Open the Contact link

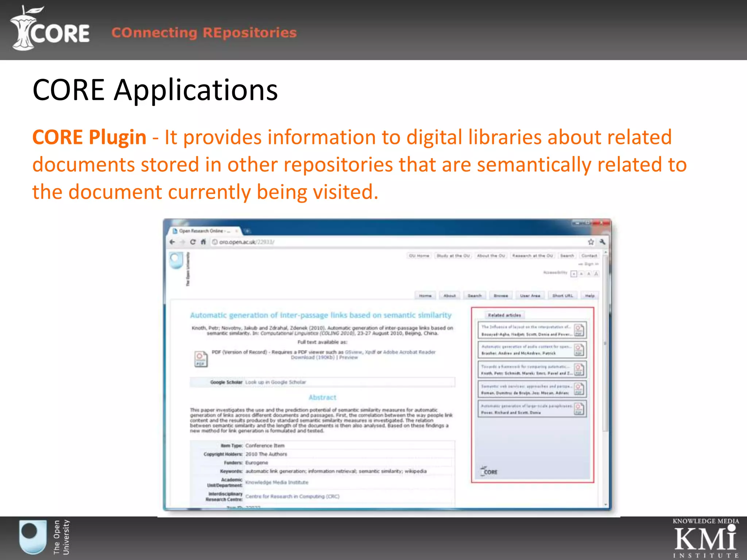coord(589,256)
